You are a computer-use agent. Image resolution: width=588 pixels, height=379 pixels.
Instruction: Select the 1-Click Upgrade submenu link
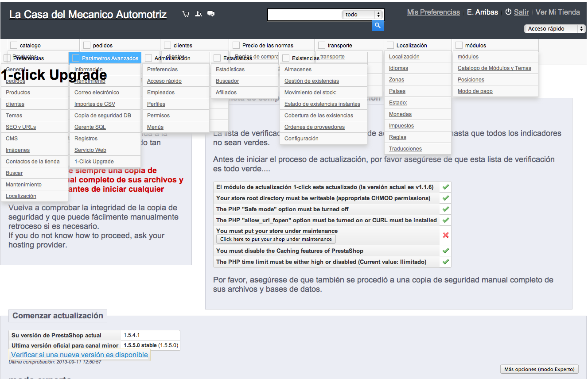pos(94,162)
